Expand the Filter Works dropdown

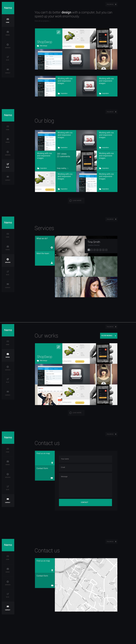108,336
